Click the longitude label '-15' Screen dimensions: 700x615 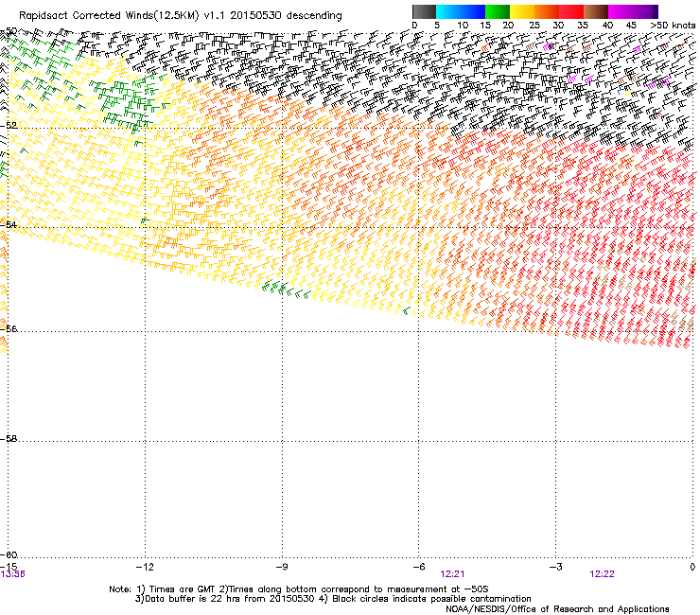(x=9, y=567)
